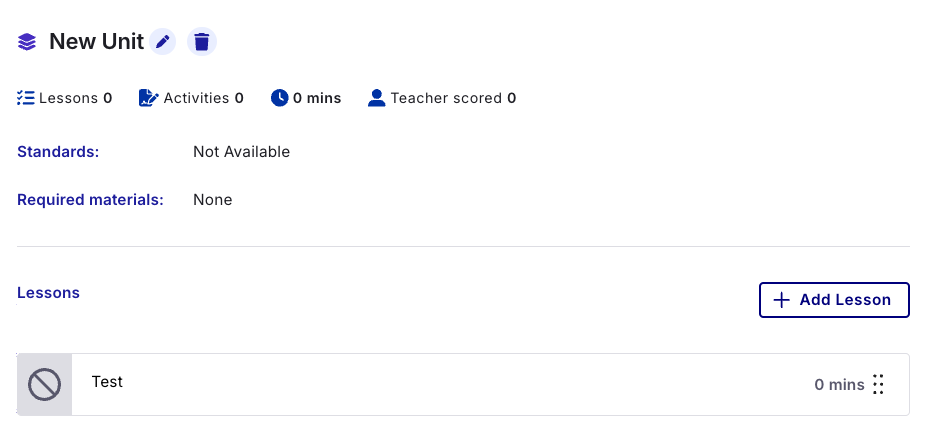Click the Required materials label
940x444 pixels.
90,200
